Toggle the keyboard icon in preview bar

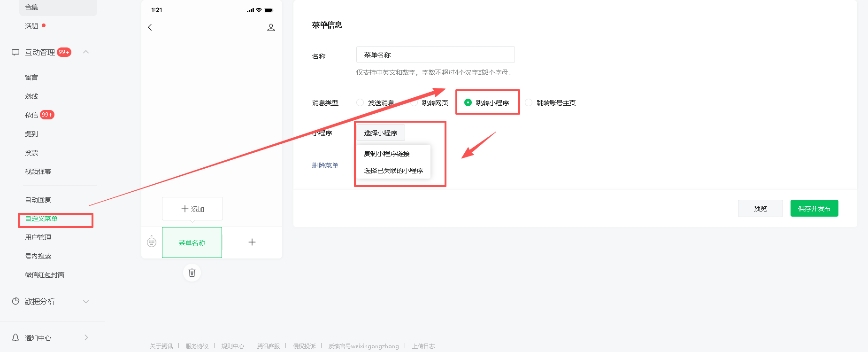pos(152,242)
